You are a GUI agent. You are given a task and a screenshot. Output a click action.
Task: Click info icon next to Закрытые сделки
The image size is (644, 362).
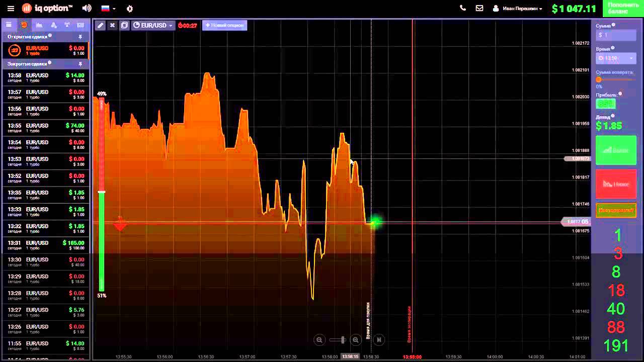[x=49, y=63]
